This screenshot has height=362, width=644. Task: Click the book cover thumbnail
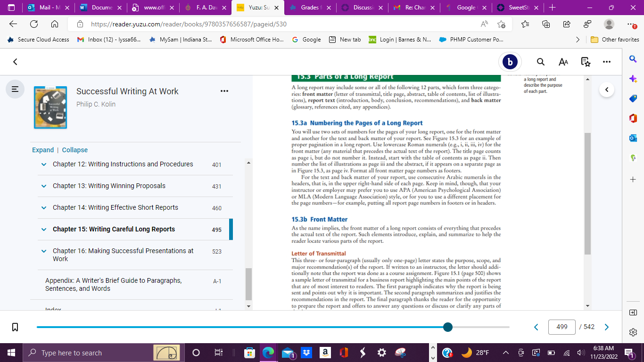pos(50,107)
